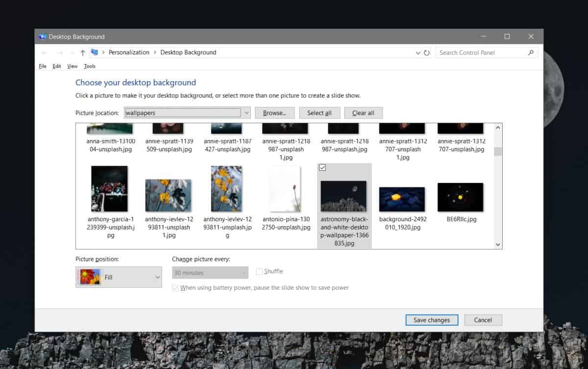
Task: Click the Browse button
Action: click(274, 113)
